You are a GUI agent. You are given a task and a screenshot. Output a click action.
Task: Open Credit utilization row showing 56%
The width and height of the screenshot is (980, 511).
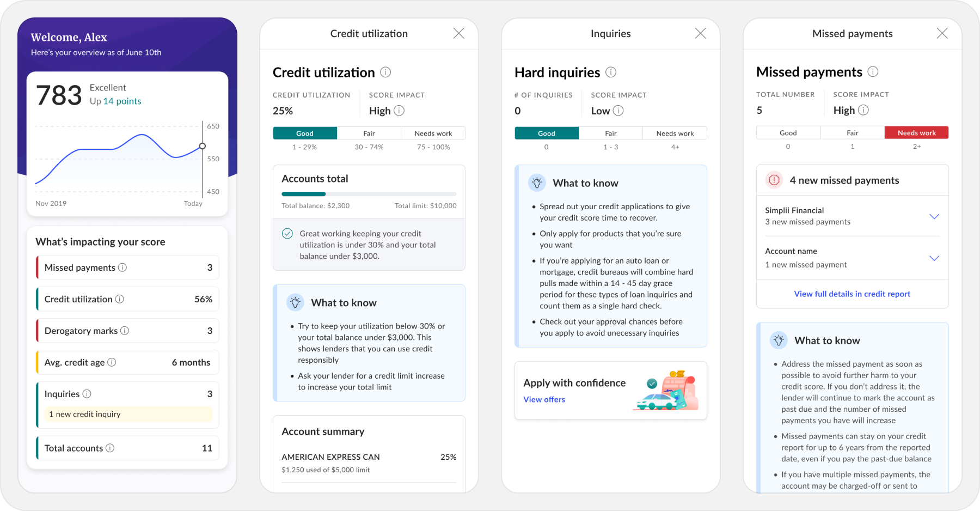(x=128, y=299)
